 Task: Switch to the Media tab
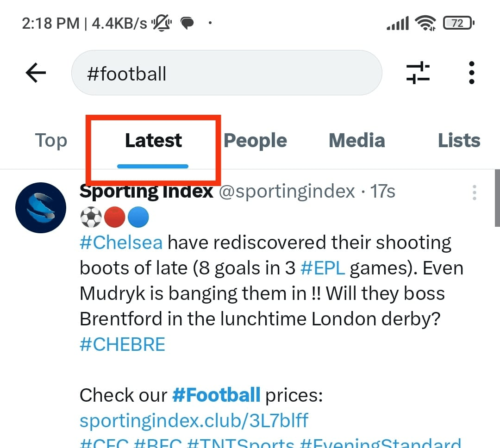pos(356,140)
